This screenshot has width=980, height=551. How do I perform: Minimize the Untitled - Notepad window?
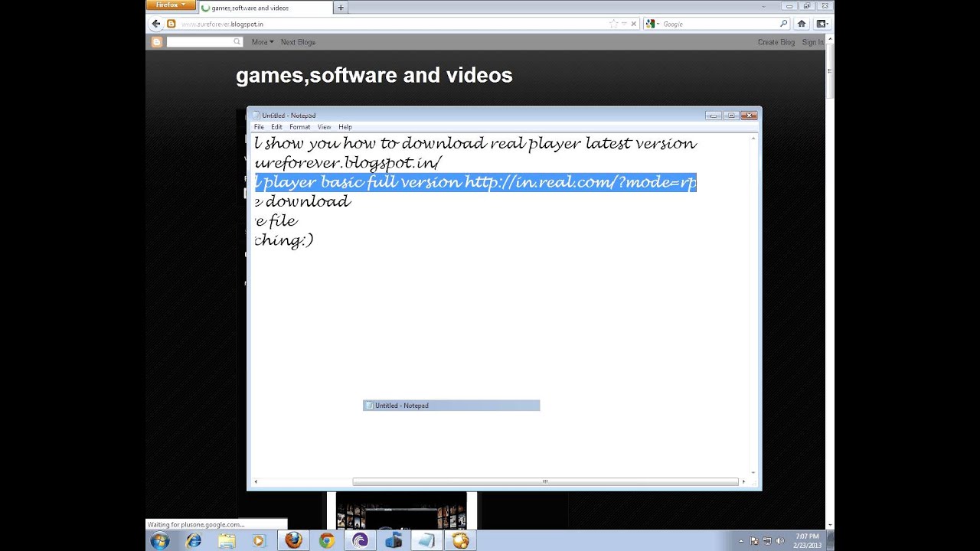[714, 116]
